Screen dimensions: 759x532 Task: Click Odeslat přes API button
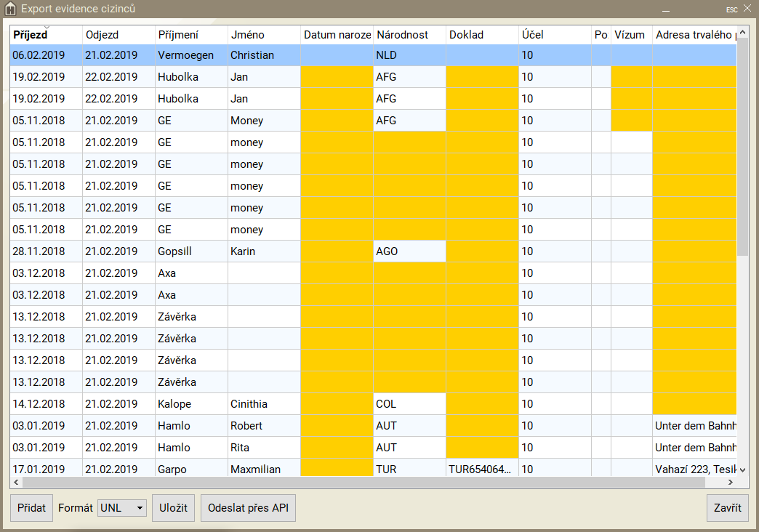click(x=248, y=508)
